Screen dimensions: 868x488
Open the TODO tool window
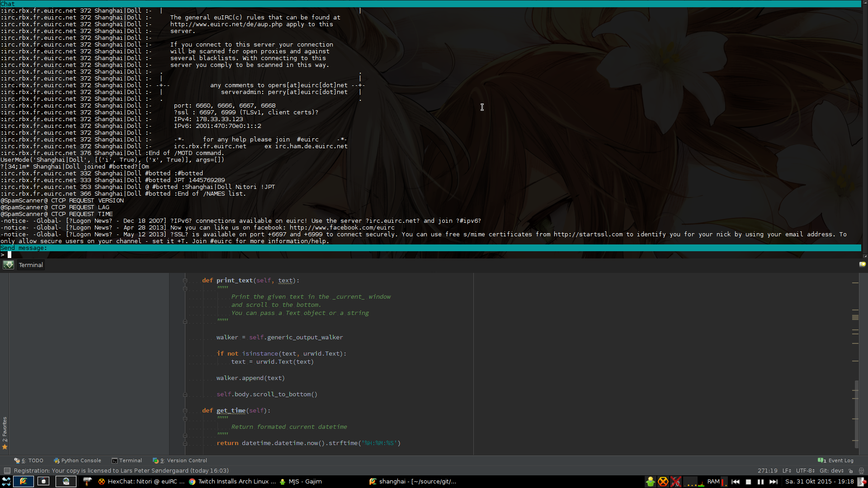(29, 460)
